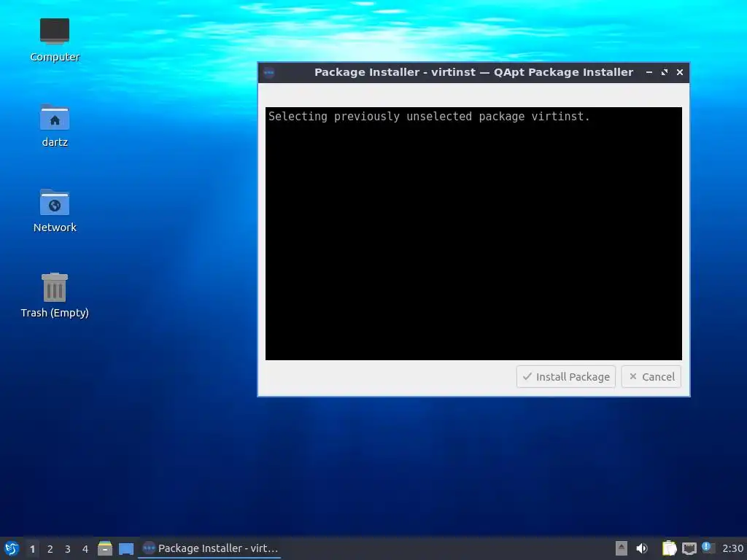Click the Package Installer title bar
Screen dimensions: 747x560
point(473,72)
